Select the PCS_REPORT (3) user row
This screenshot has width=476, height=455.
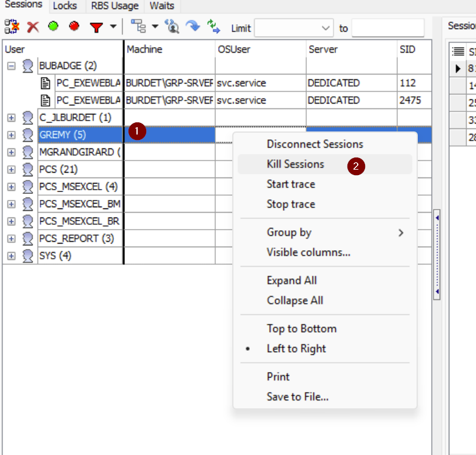point(80,239)
